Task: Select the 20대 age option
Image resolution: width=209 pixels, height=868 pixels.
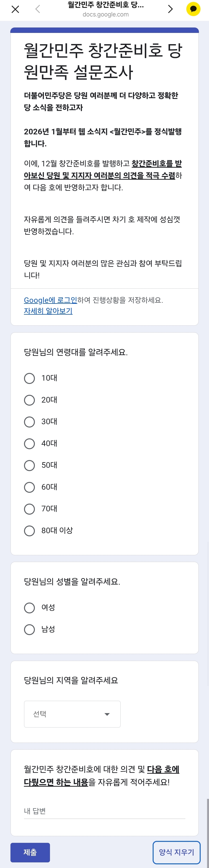Action: coord(29,400)
